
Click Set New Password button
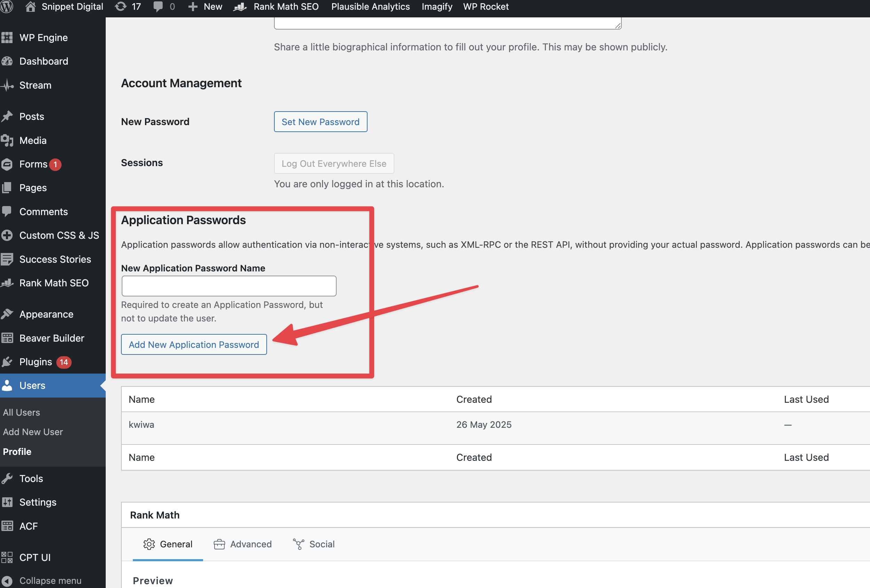pyautogui.click(x=321, y=122)
